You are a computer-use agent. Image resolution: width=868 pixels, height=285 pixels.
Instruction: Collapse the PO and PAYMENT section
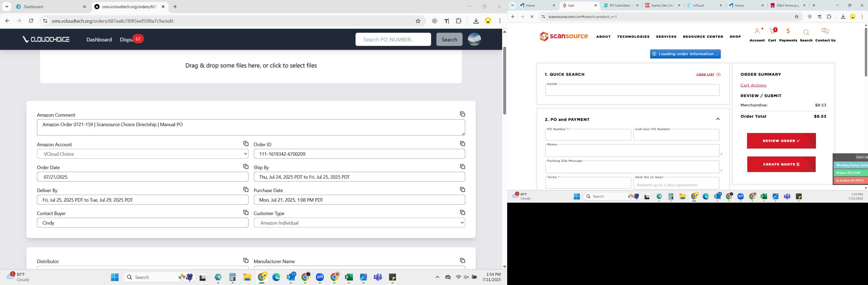point(718,119)
